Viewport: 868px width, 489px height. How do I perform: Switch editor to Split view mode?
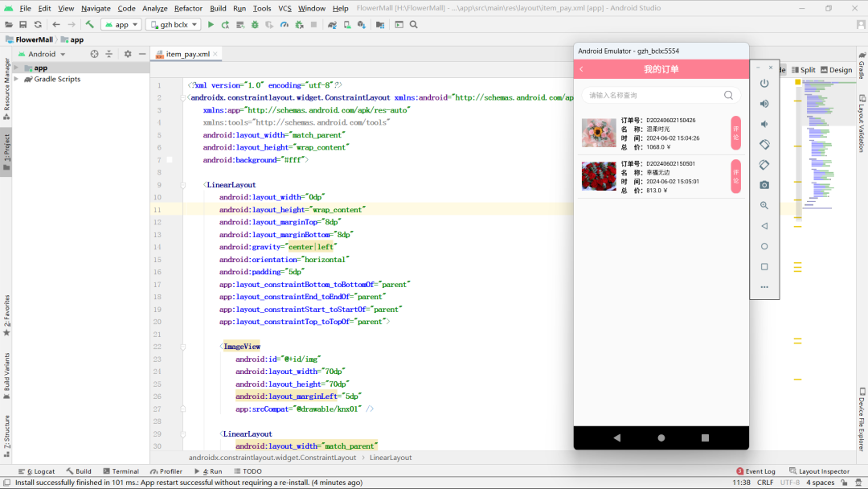[802, 70]
